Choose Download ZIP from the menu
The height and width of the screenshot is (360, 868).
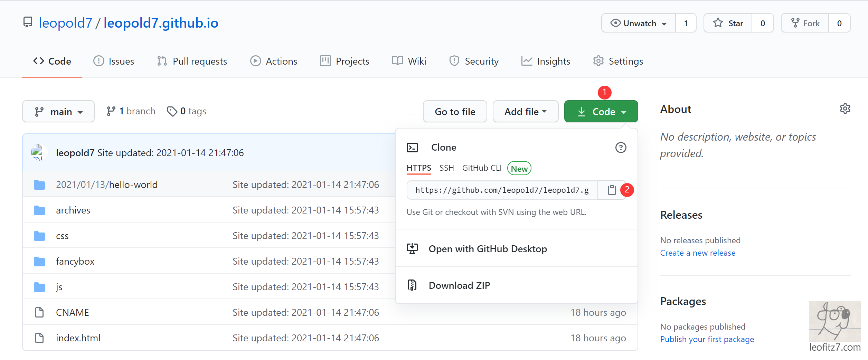pyautogui.click(x=459, y=285)
